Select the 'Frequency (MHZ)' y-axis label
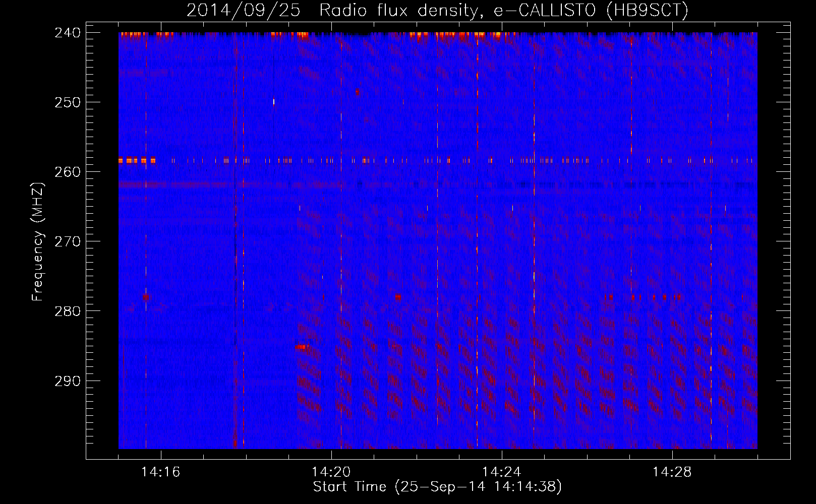Screen dimensions: 816x504 [x=38, y=241]
